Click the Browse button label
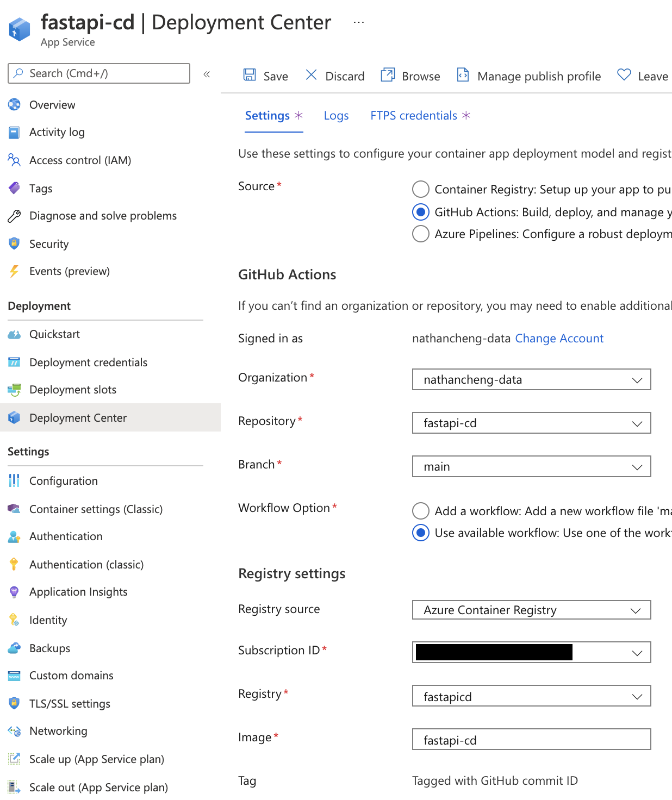 421,76
